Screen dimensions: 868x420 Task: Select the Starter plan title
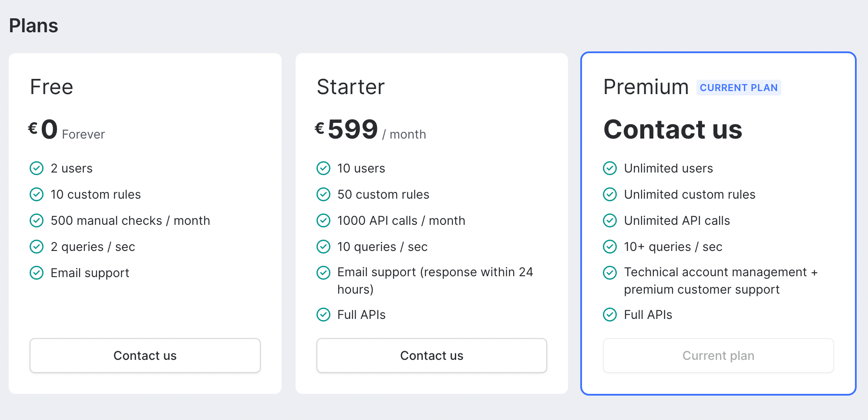pyautogui.click(x=351, y=87)
